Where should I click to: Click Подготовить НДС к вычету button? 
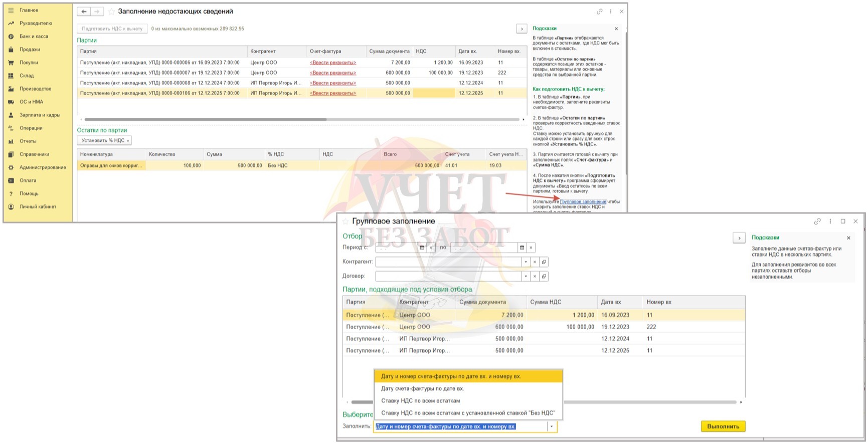click(x=112, y=29)
